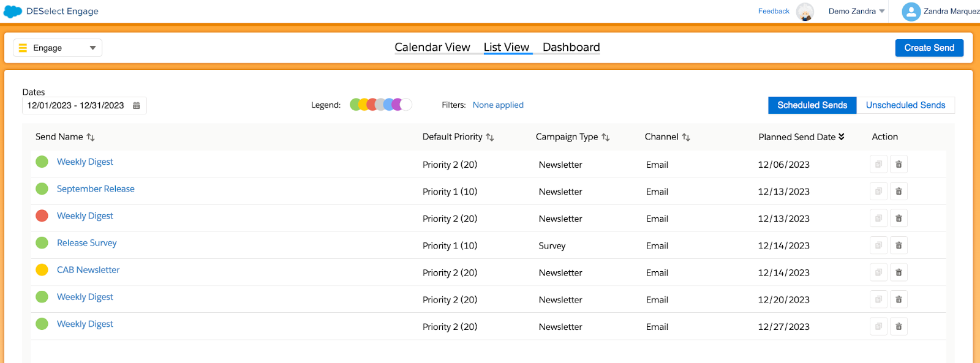Screen dimensions: 980x363
Task: Open the calendar icon in Dates field
Action: pyautogui.click(x=137, y=106)
